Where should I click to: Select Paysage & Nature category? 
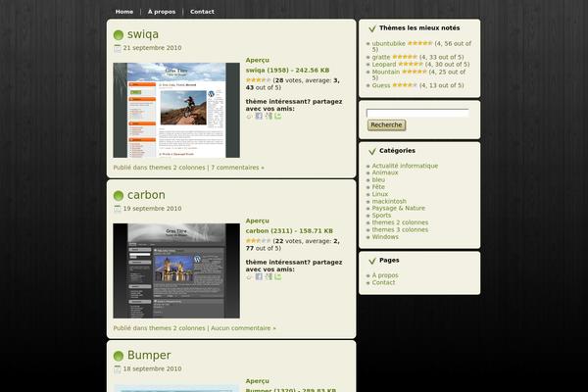(x=399, y=208)
